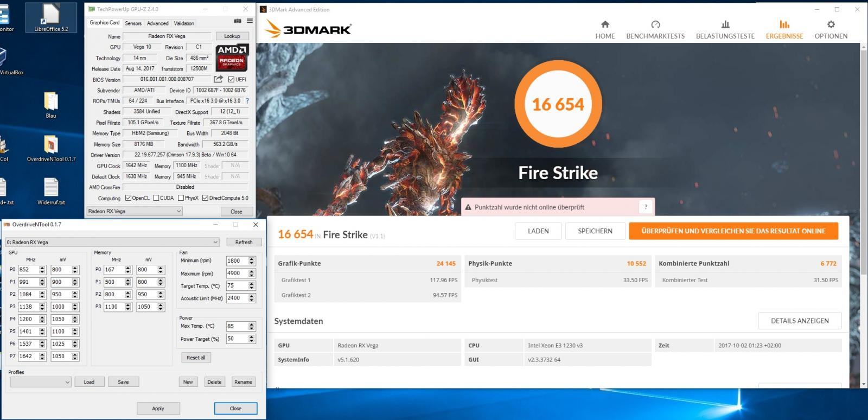Click the Fan Maximum rpm field
The width and height of the screenshot is (868, 420).
[237, 273]
